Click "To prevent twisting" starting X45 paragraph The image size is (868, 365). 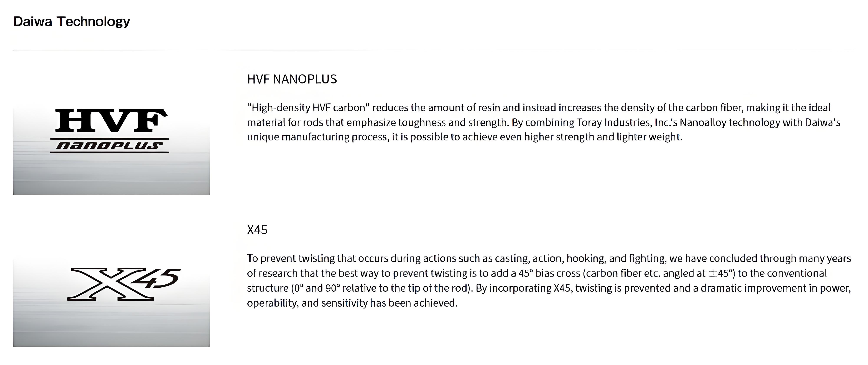(x=291, y=258)
